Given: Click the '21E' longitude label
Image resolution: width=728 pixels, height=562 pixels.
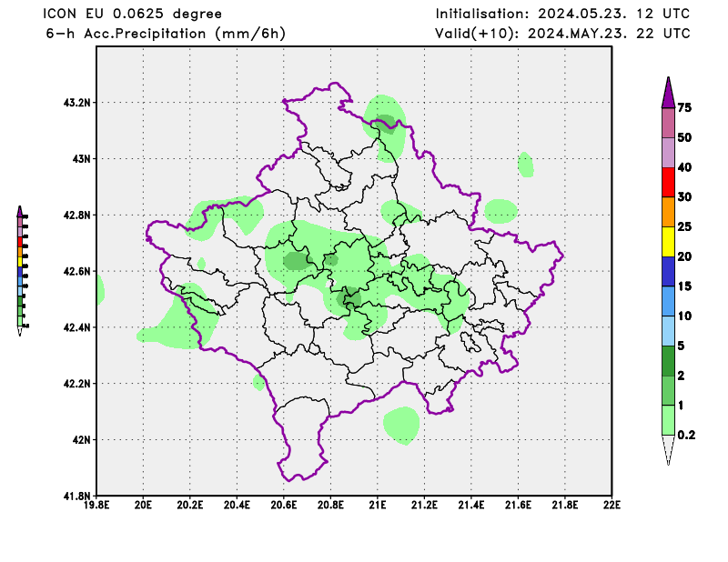Looking at the screenshot, I should (378, 505).
